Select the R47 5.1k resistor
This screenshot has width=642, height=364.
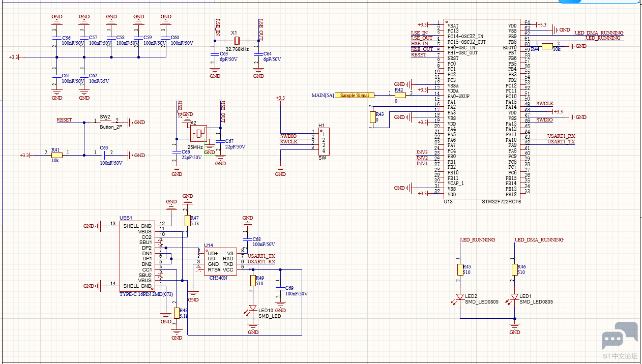tap(187, 220)
